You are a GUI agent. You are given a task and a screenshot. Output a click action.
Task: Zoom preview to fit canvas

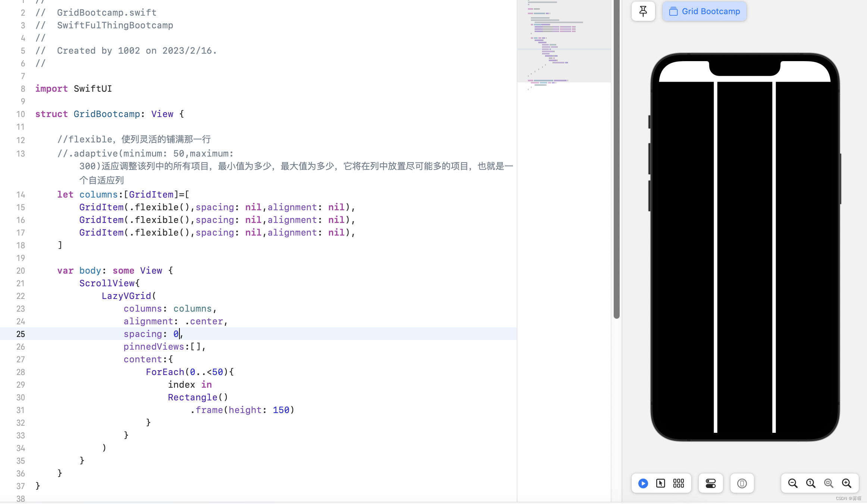829,483
